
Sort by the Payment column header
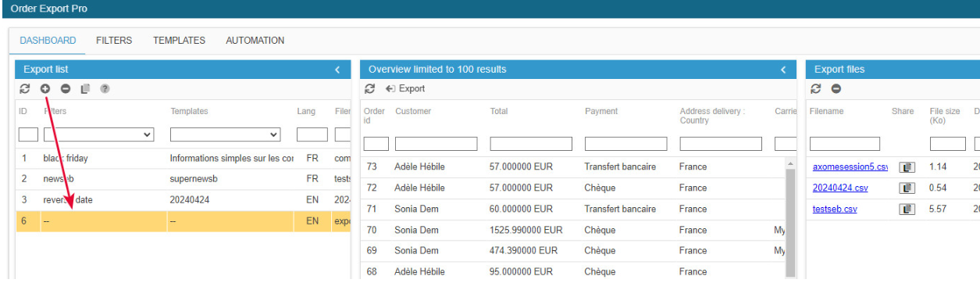click(601, 112)
